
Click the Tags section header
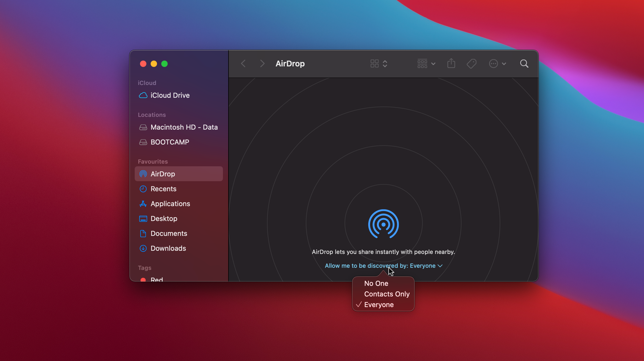click(145, 268)
